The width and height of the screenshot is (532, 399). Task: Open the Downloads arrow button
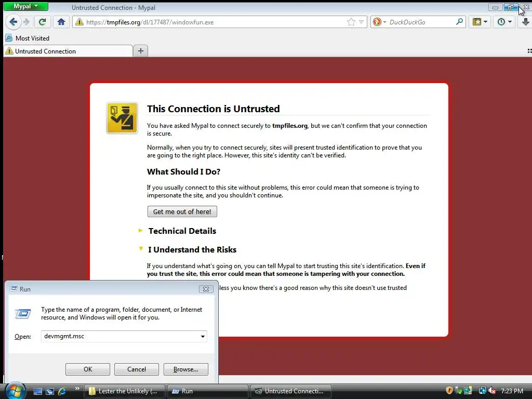525,22
